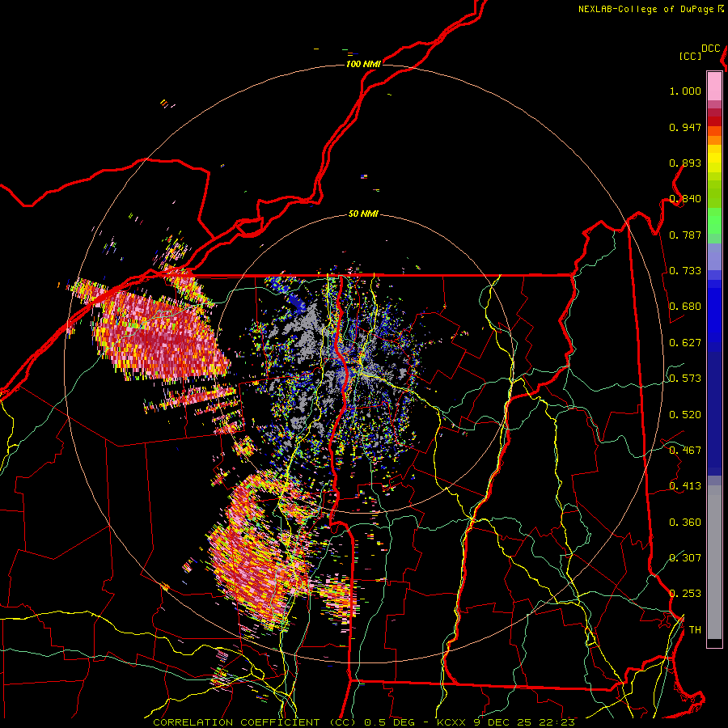Click the 100 NMI range ring label
728x728 pixels.
pos(363,64)
